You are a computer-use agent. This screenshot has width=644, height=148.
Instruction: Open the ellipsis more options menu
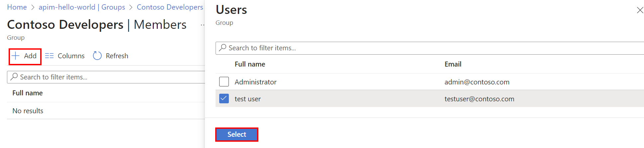[202, 25]
